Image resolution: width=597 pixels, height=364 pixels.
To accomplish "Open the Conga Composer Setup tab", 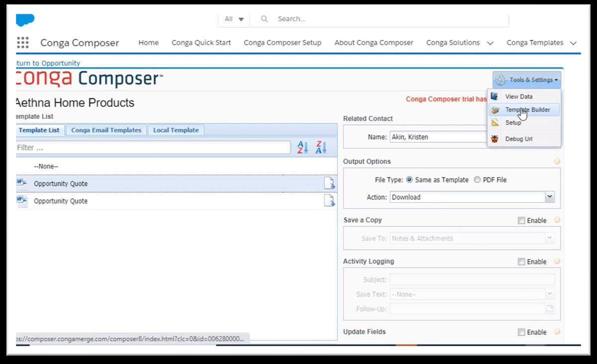I will (x=283, y=43).
